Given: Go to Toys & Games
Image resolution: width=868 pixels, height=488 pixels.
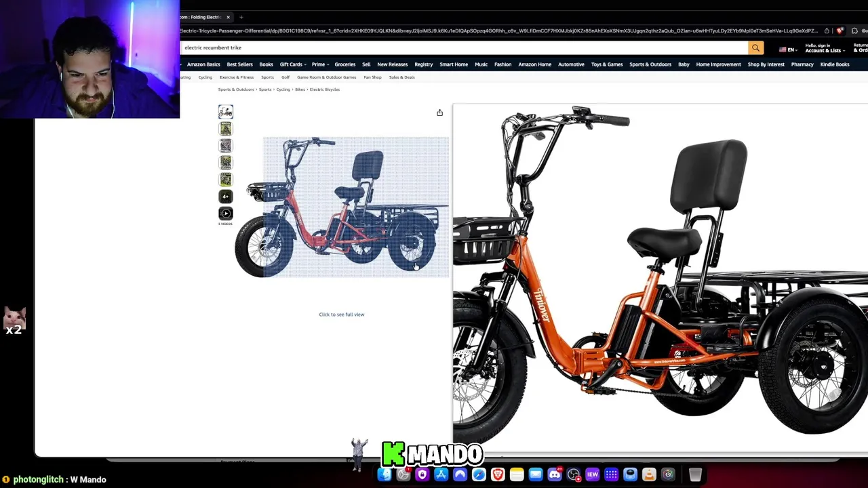Looking at the screenshot, I should click(606, 64).
